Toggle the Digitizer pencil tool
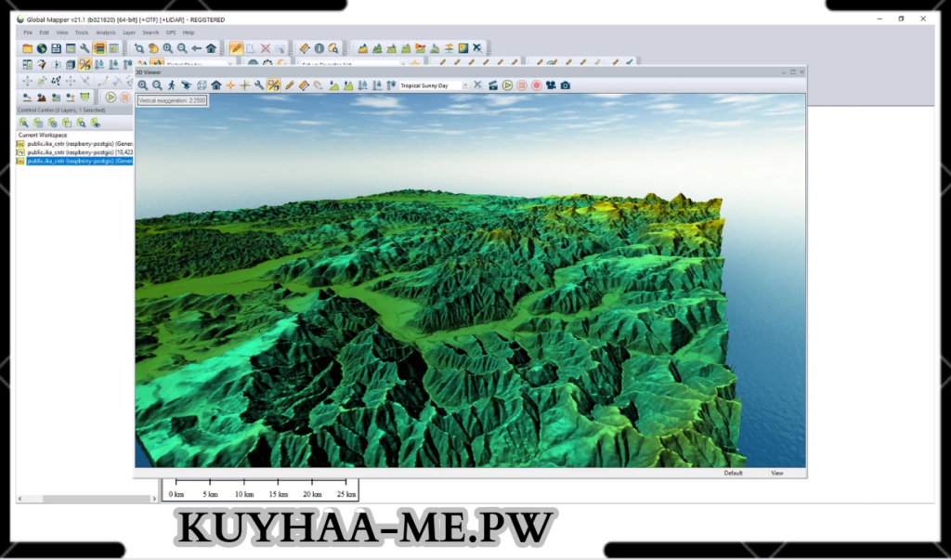Viewport: 951px width, 560px height. point(237,48)
